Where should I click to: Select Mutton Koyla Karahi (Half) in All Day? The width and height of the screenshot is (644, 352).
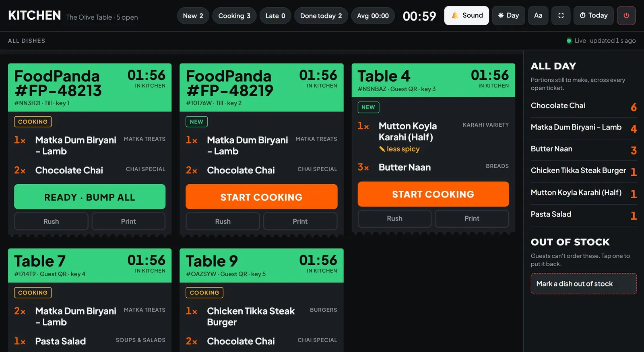click(x=584, y=193)
